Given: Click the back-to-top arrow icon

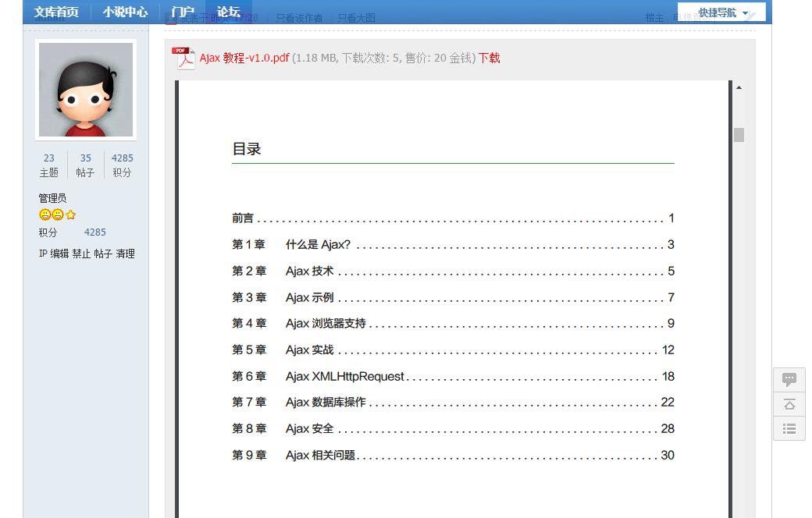Looking at the screenshot, I should tap(789, 404).
